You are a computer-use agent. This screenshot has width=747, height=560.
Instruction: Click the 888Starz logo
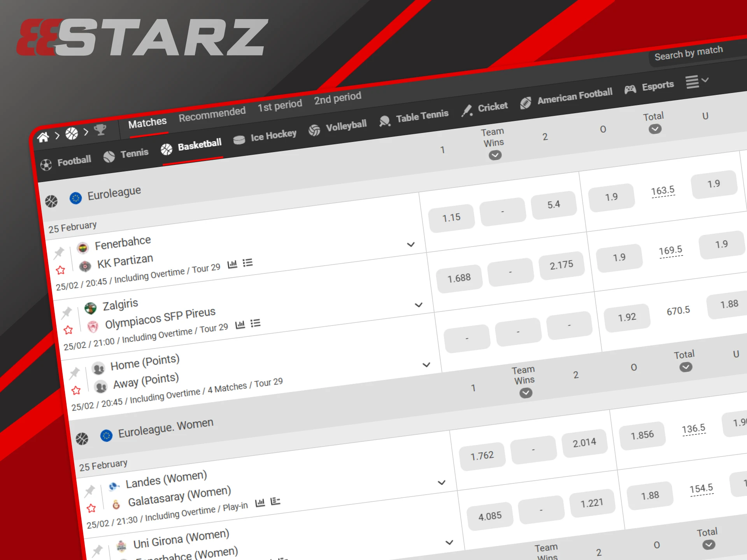(x=142, y=38)
